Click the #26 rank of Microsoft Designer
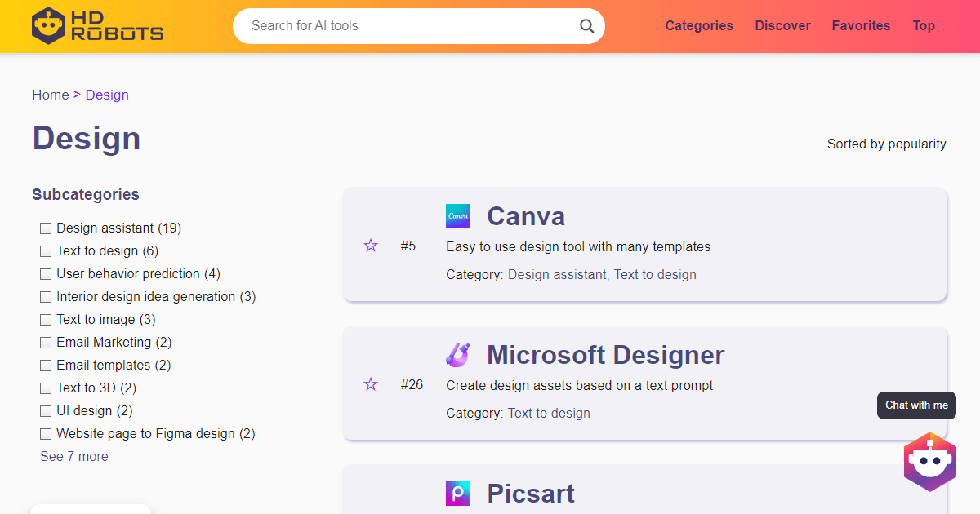The width and height of the screenshot is (980, 514). [412, 384]
